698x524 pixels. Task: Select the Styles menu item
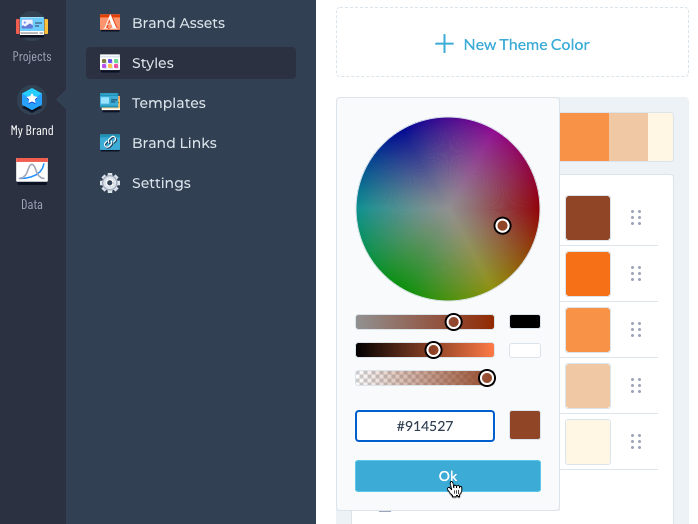pyautogui.click(x=191, y=63)
